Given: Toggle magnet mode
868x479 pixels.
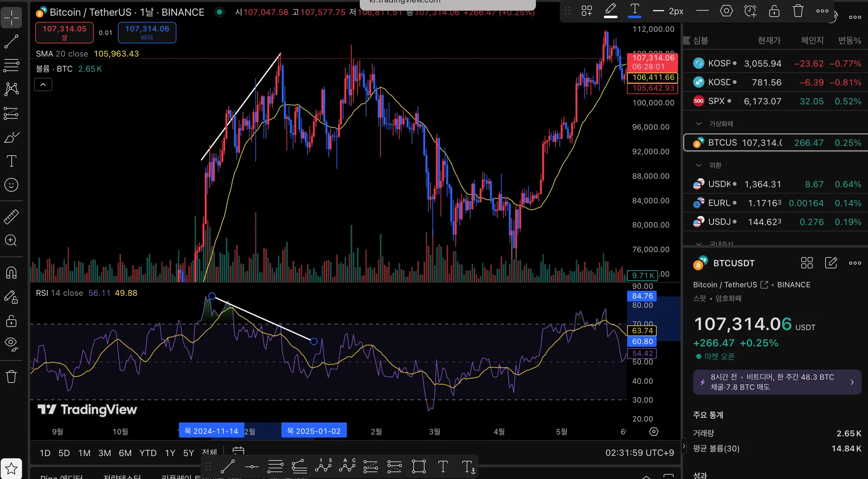Looking at the screenshot, I should (11, 272).
